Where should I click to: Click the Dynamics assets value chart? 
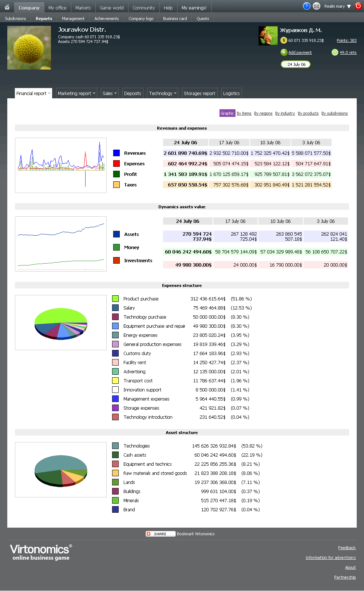tap(61, 244)
